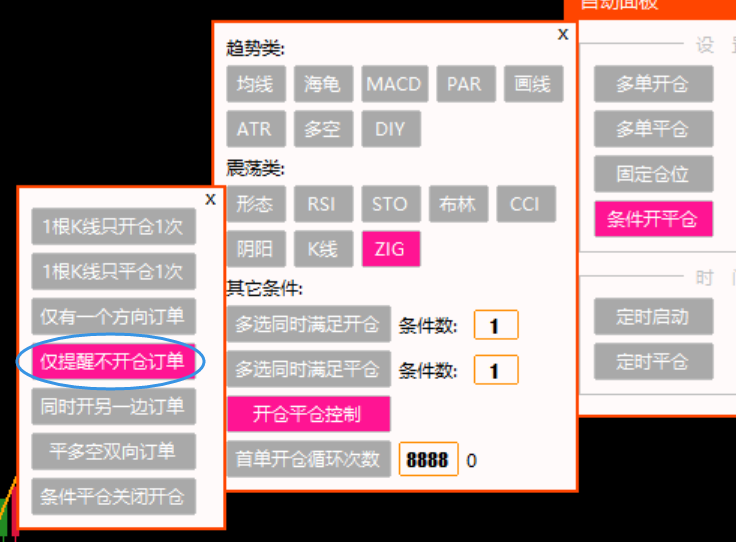736x542 pixels.
Task: Click the 平多空双向订单 button
Action: [x=113, y=450]
